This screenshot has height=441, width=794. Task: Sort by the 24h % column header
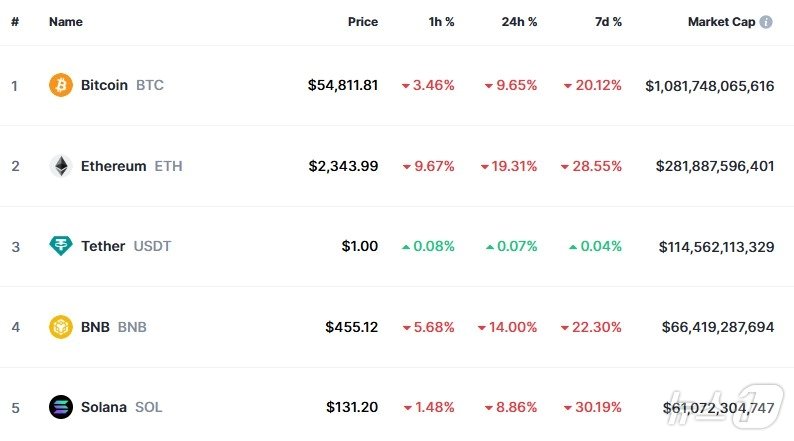pos(519,22)
